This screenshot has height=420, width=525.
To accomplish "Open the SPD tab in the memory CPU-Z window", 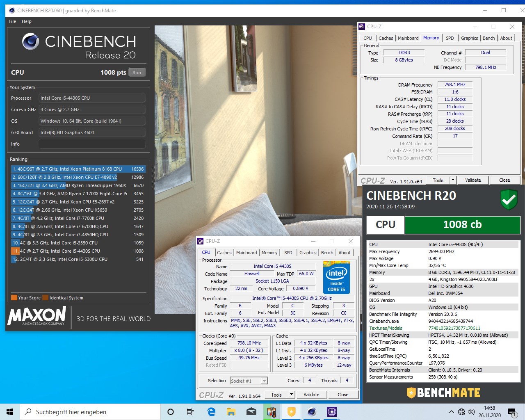I will click(x=450, y=38).
